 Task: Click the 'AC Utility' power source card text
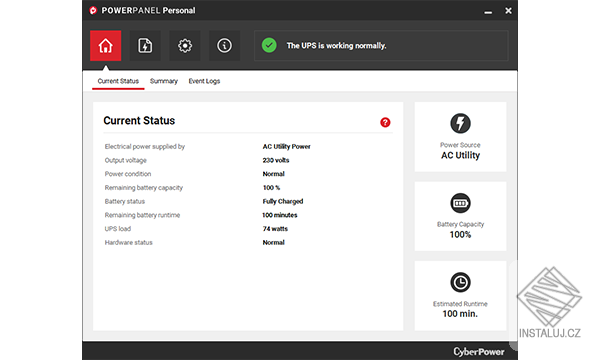[460, 155]
